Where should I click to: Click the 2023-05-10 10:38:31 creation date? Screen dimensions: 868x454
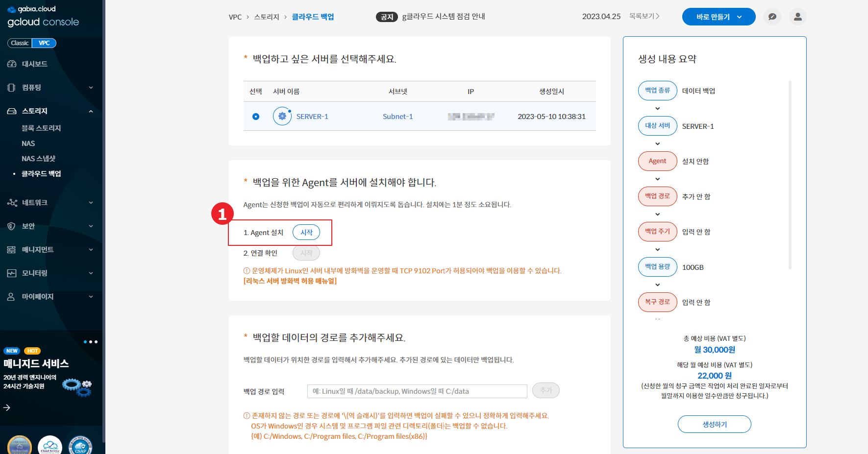(x=551, y=117)
